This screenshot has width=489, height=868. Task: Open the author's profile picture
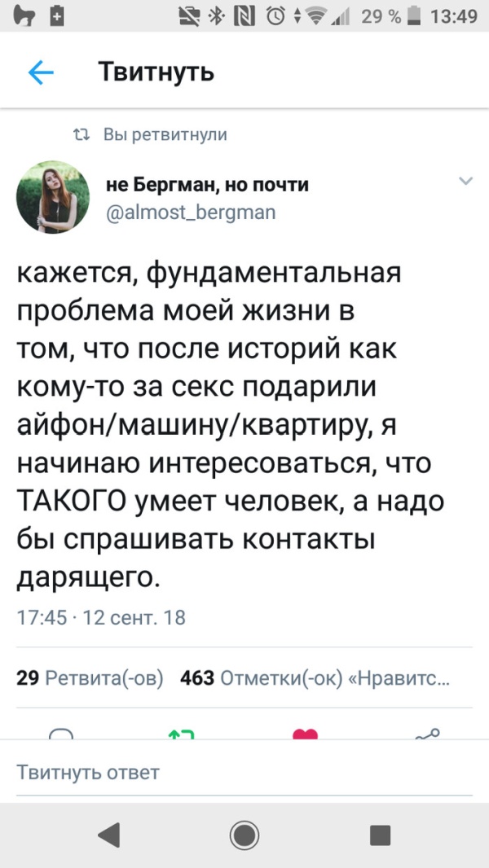pyautogui.click(x=53, y=198)
